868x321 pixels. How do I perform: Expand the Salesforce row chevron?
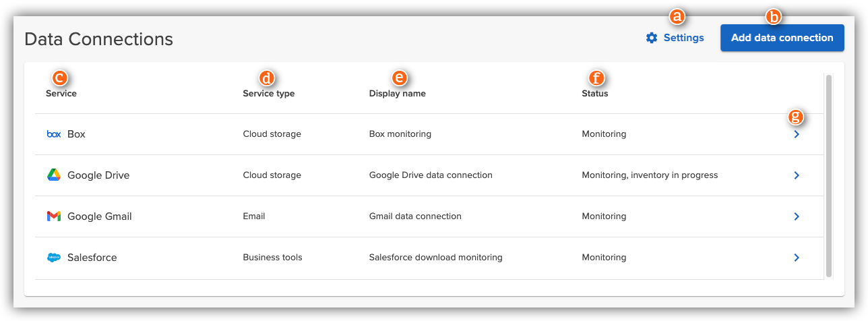(x=797, y=258)
